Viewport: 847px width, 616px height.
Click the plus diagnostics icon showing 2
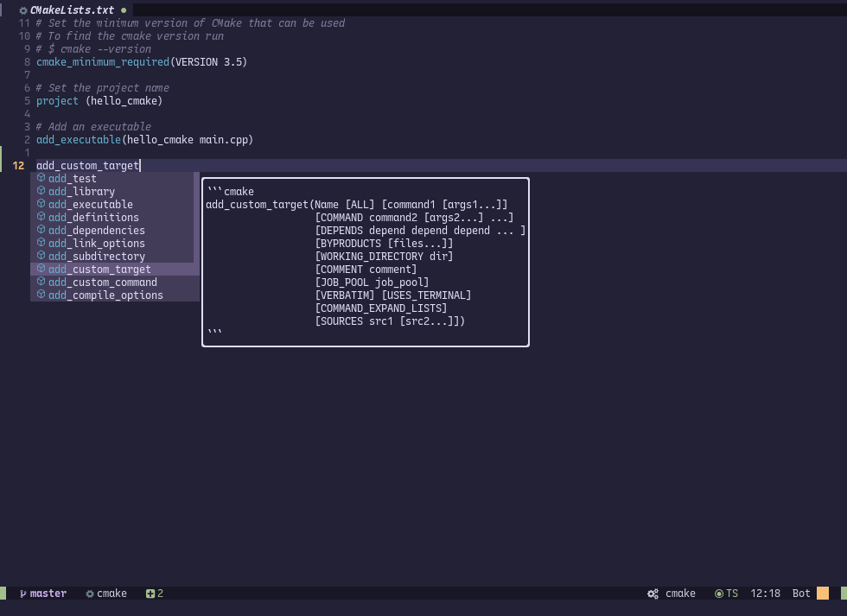[151, 594]
